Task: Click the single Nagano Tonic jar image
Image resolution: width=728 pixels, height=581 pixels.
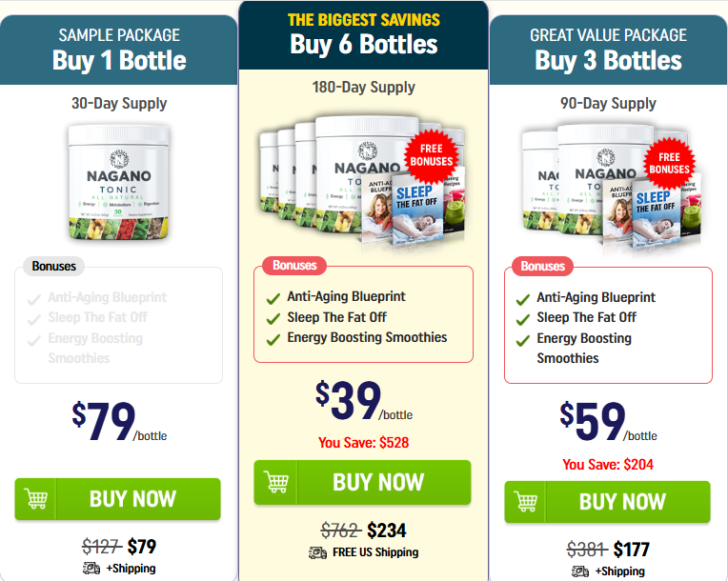Action: click(119, 181)
